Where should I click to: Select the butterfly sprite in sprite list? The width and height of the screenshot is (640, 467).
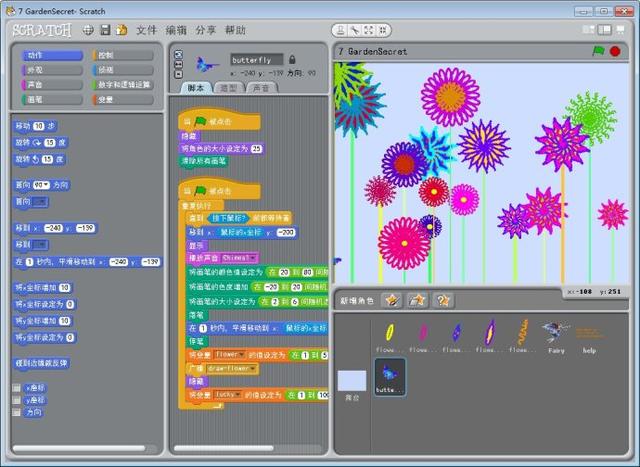coord(390,377)
